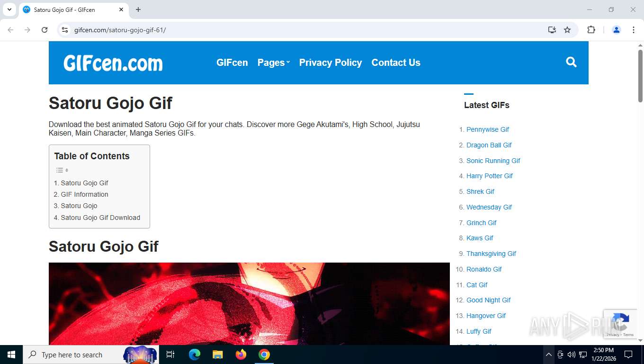This screenshot has width=644, height=364.
Task: Reload the page
Action: pos(45,30)
